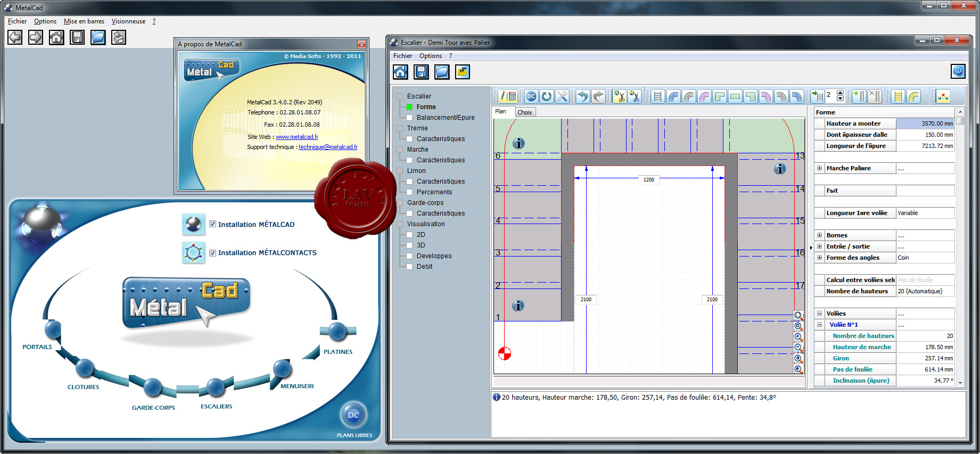Check the Balancement/Epure tree checkbox
The width and height of the screenshot is (980, 454).
click(409, 118)
